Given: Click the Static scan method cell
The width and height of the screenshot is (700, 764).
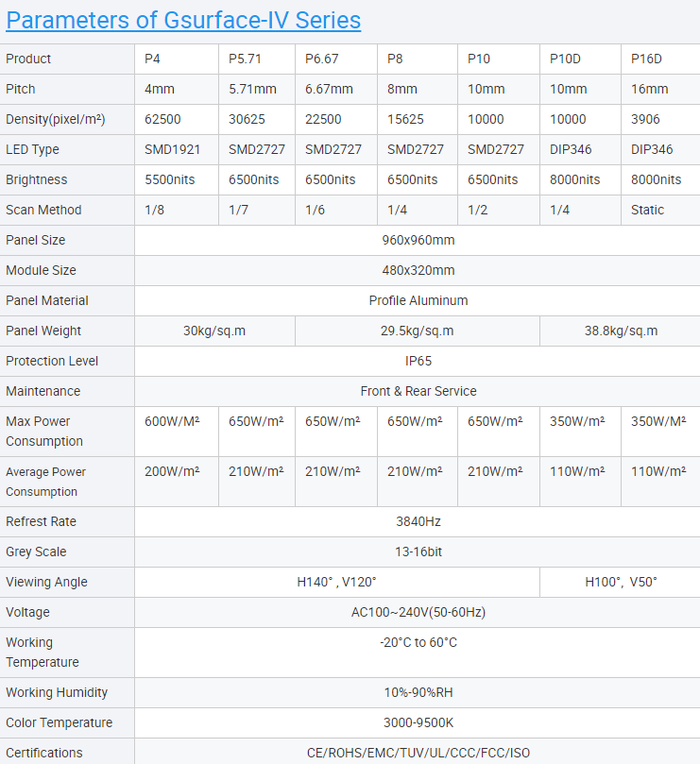Looking at the screenshot, I should tap(647, 210).
